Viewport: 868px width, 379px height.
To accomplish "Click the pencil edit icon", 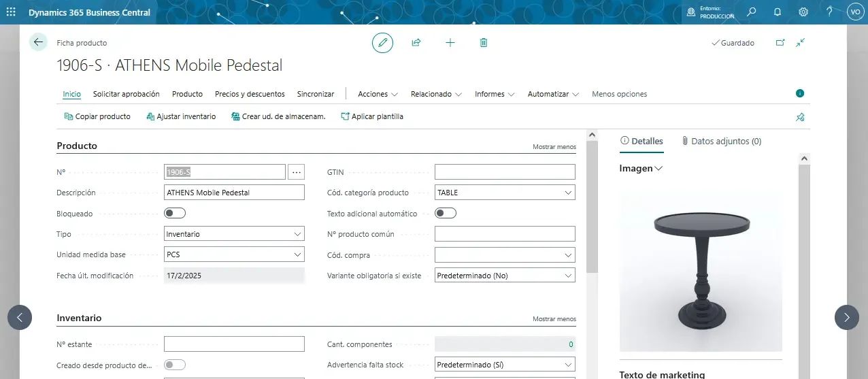I will (382, 43).
